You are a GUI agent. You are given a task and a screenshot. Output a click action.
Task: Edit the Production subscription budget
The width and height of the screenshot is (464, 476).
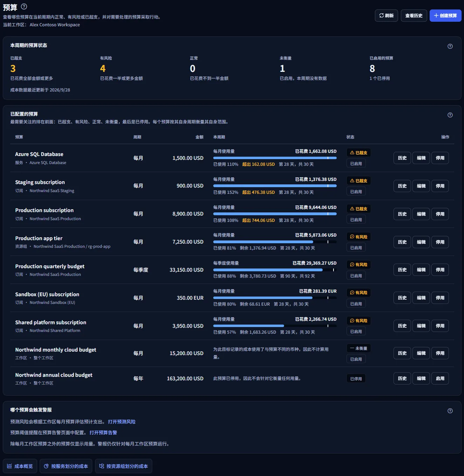421,214
